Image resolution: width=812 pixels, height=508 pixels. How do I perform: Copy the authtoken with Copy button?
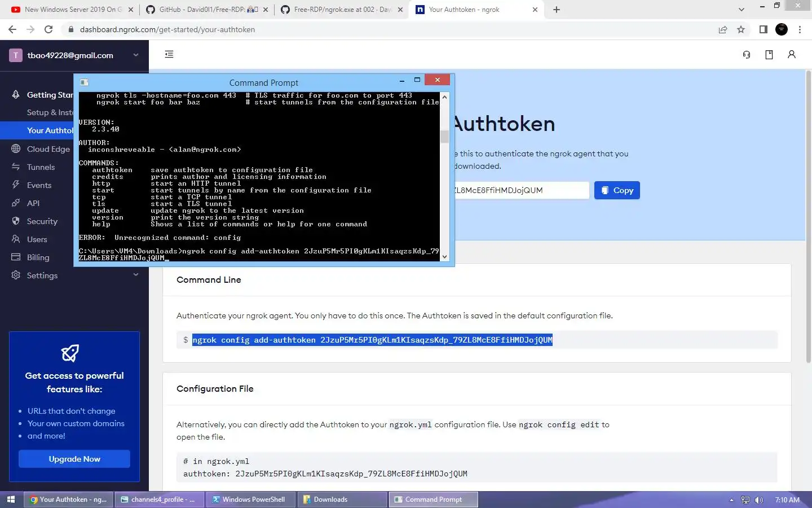617,190
